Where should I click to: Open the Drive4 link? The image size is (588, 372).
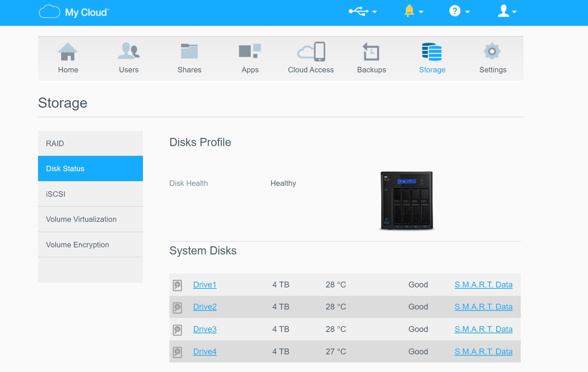coord(205,352)
